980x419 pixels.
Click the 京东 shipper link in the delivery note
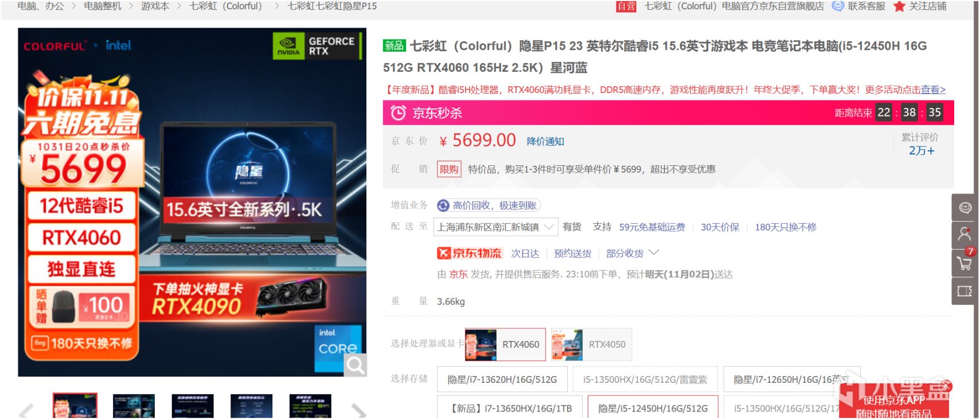tap(458, 274)
